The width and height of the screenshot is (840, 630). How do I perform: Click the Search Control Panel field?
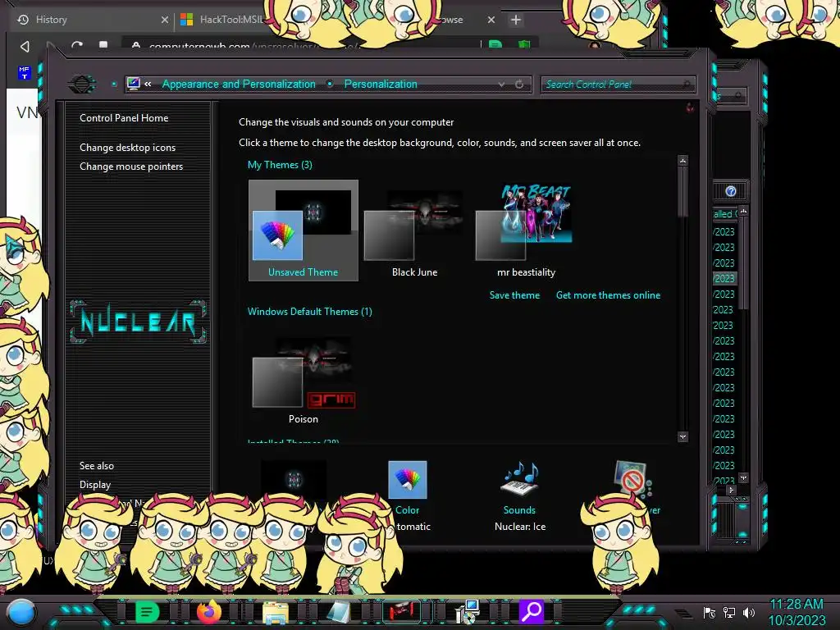pyautogui.click(x=618, y=84)
